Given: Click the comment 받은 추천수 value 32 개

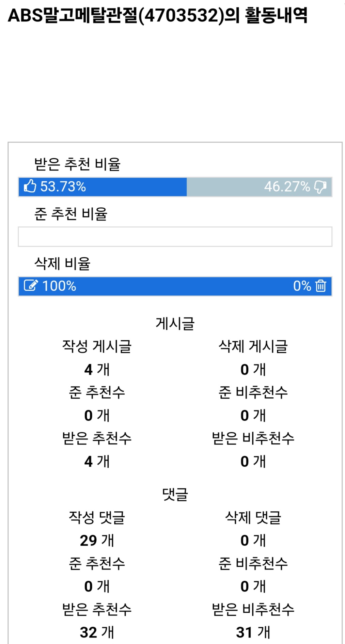Looking at the screenshot, I should point(97,632).
